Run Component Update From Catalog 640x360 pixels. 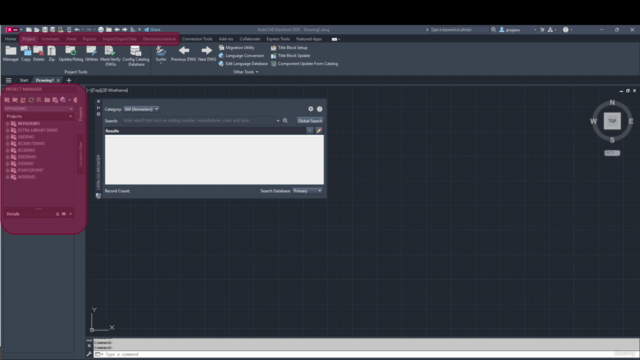point(304,64)
